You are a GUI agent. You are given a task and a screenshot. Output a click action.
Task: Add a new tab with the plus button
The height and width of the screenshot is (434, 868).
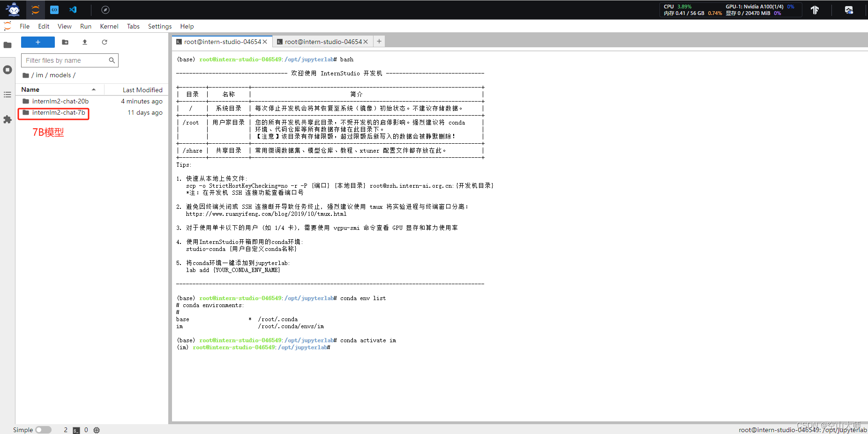(379, 41)
